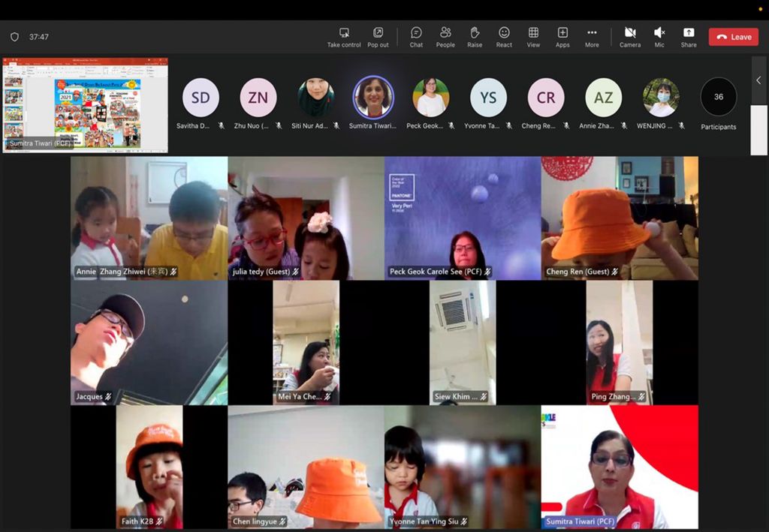This screenshot has width=769, height=532.
Task: Select the shared PowerPoint presentation thumbnail
Action: point(86,105)
